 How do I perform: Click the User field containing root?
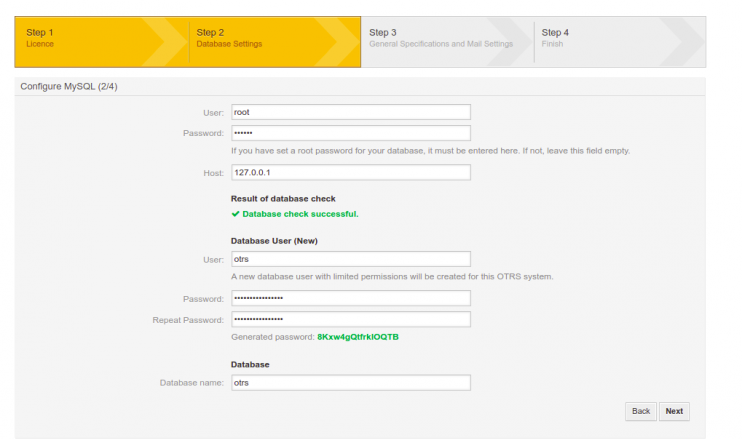point(350,113)
